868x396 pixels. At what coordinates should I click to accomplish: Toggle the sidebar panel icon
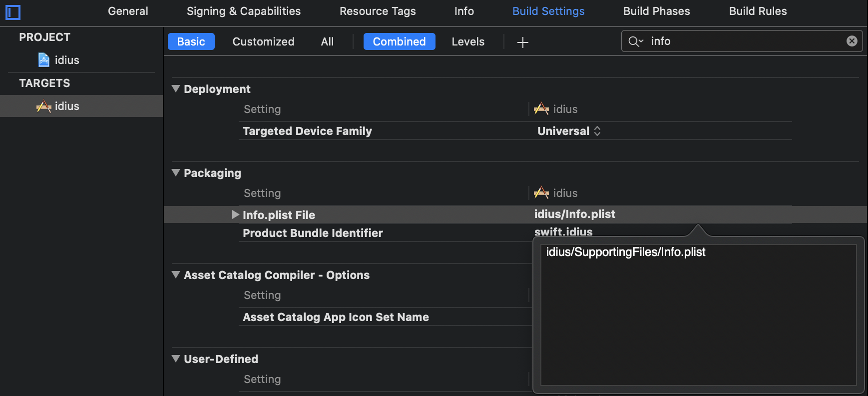point(13,12)
